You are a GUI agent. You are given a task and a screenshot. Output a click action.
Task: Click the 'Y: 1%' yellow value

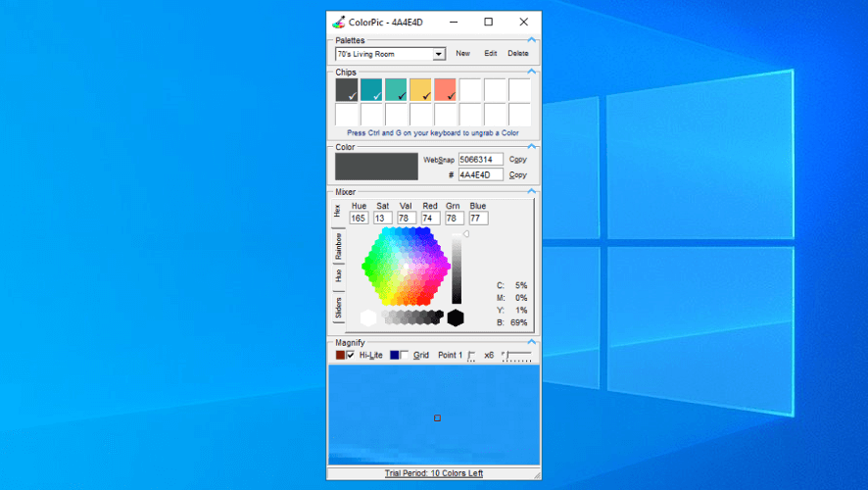click(511, 310)
